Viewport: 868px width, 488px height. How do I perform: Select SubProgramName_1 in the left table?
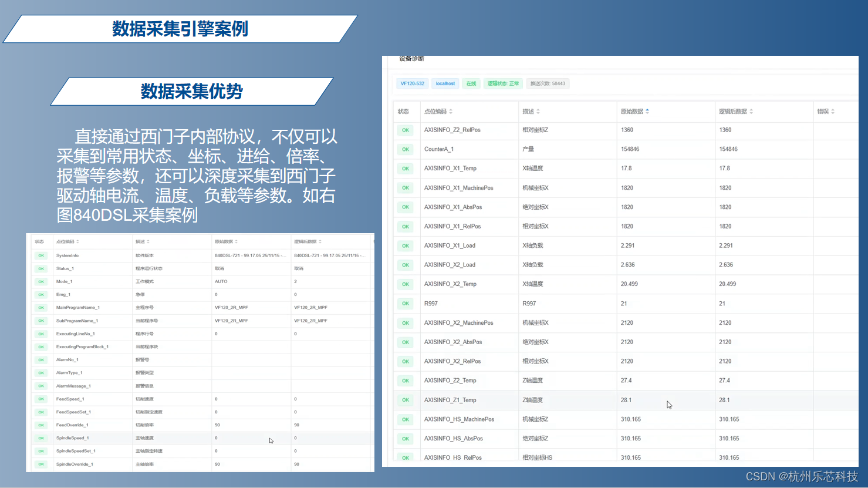pyautogui.click(x=77, y=321)
